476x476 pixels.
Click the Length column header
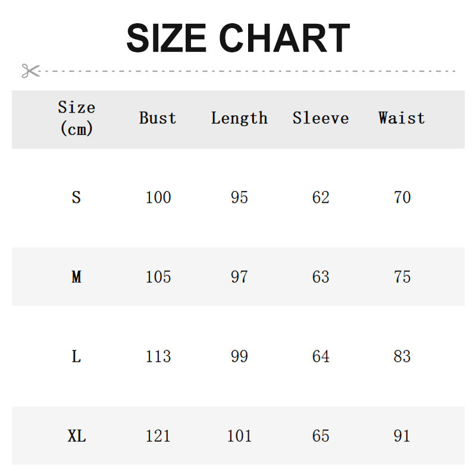pos(239,118)
